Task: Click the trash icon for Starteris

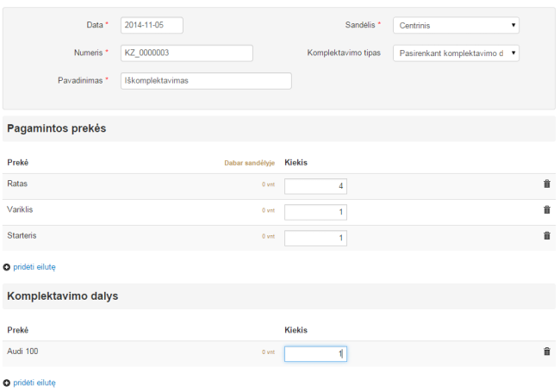Action: [546, 235]
